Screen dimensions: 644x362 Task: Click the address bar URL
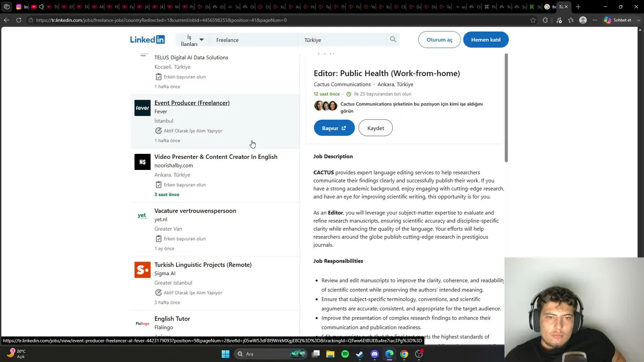162,20
